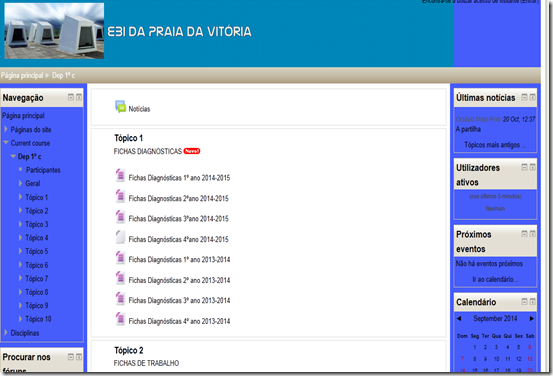Open Participantes in navigation tree

(43, 170)
